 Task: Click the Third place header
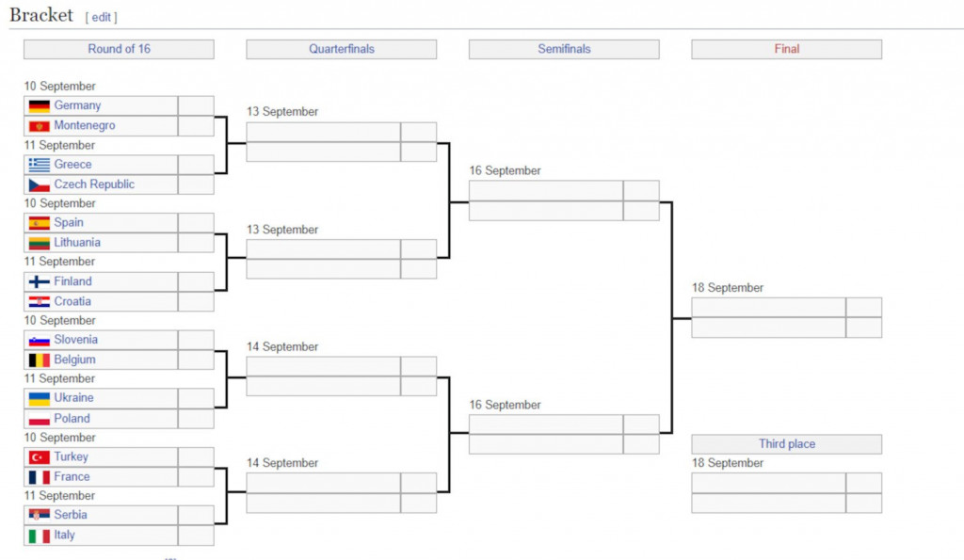click(787, 444)
